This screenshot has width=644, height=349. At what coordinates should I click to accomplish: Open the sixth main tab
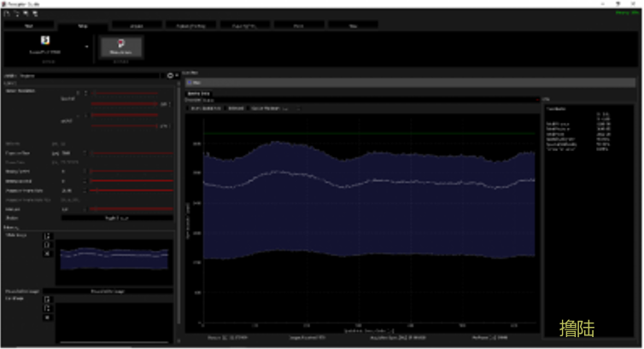click(299, 26)
